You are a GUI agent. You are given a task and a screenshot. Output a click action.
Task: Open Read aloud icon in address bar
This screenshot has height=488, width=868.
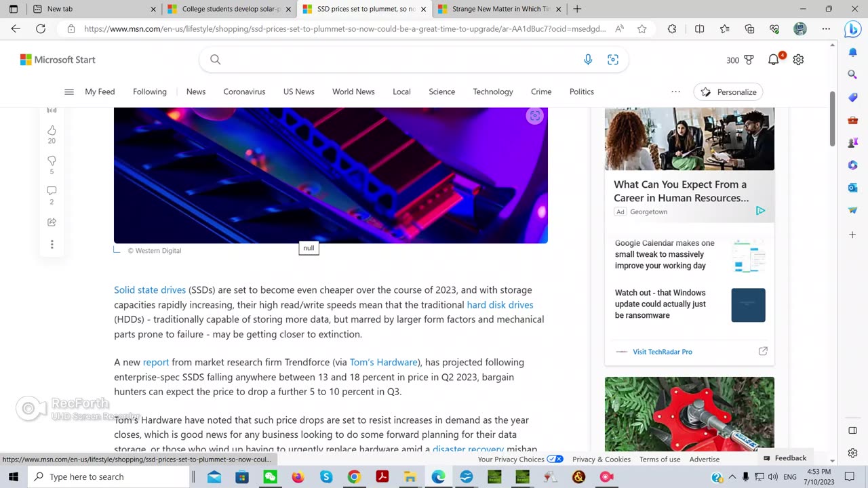(619, 29)
